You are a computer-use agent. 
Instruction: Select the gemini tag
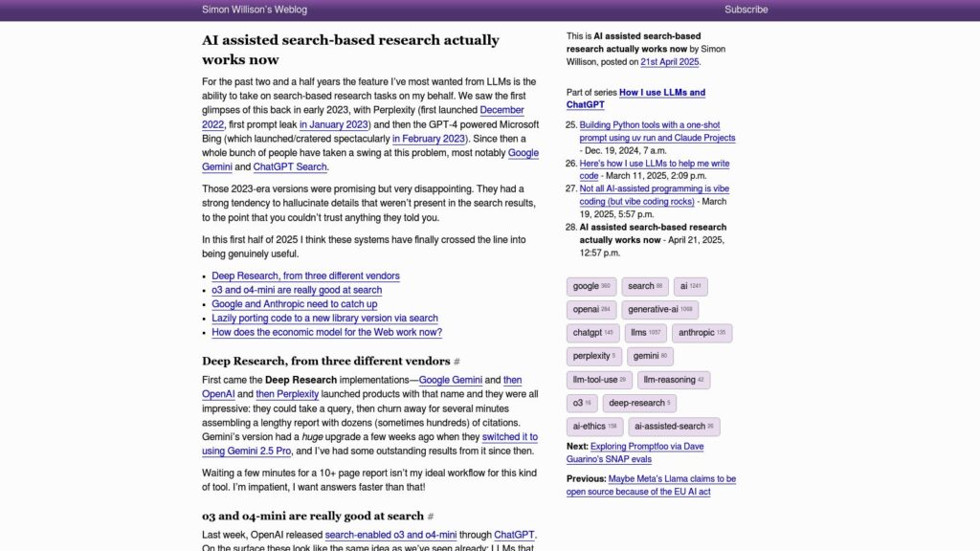(650, 356)
